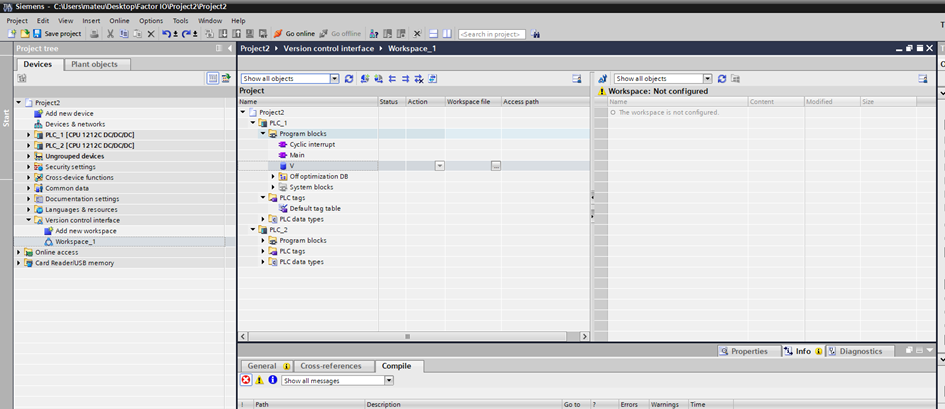Open the Show all messages dropdown
The width and height of the screenshot is (945, 409).
tap(389, 380)
